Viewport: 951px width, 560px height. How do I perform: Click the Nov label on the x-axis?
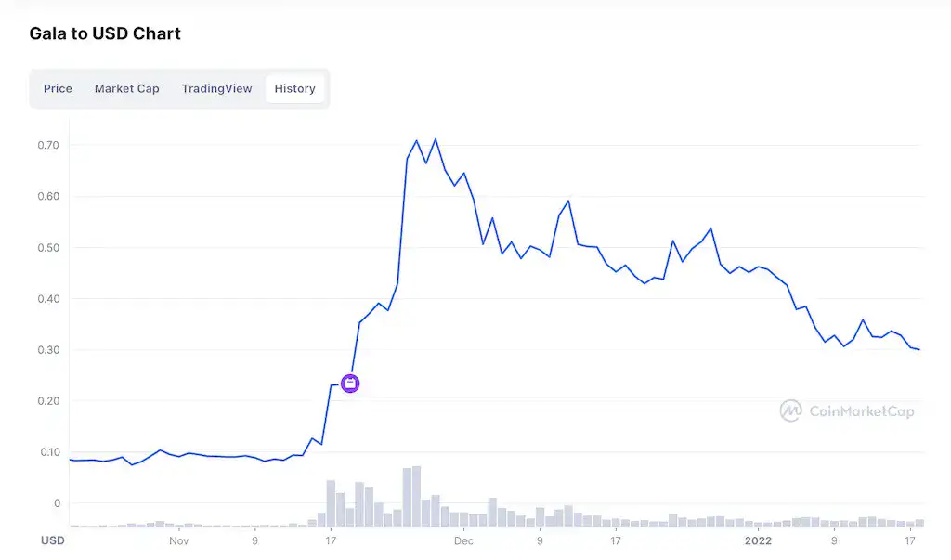178,540
